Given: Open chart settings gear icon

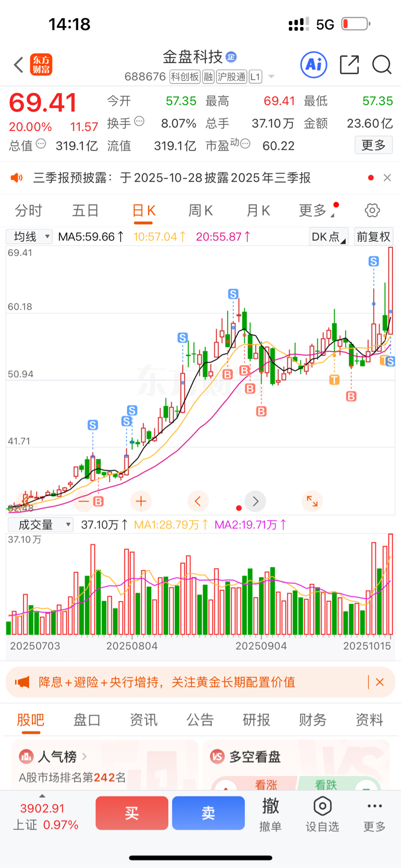Looking at the screenshot, I should tap(372, 210).
